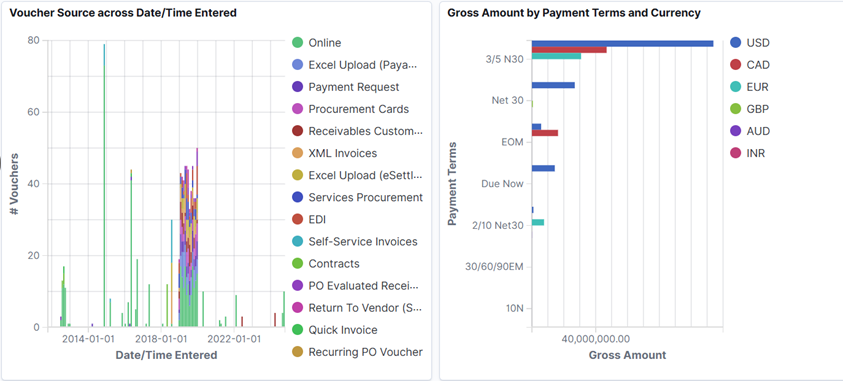843x381 pixels.
Task: Click the 3/5 N30 payment terms label
Action: [504, 59]
